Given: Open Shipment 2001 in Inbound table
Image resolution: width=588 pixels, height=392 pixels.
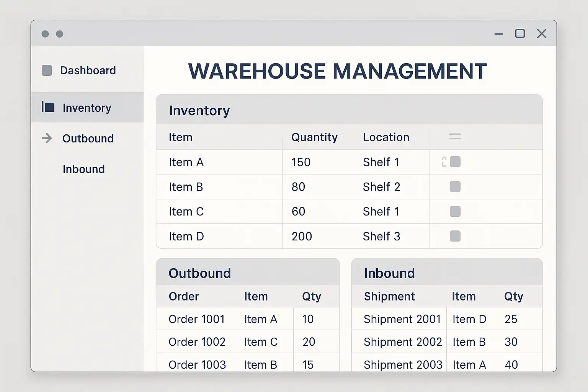Looking at the screenshot, I should coord(402,319).
